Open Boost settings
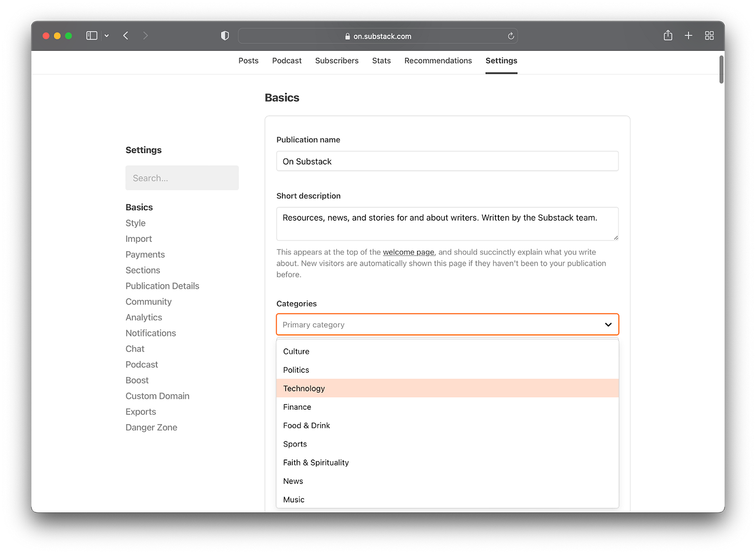The width and height of the screenshot is (756, 554). pos(137,380)
